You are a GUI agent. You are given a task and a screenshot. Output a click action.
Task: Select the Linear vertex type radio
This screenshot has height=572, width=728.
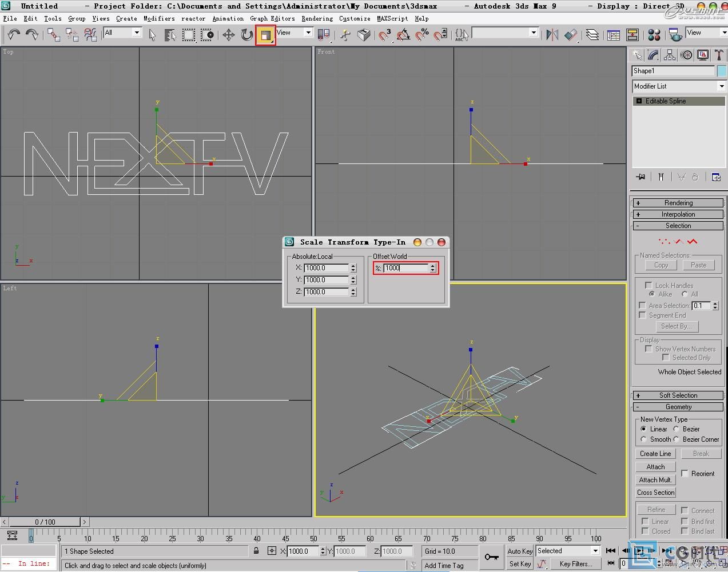(643, 429)
